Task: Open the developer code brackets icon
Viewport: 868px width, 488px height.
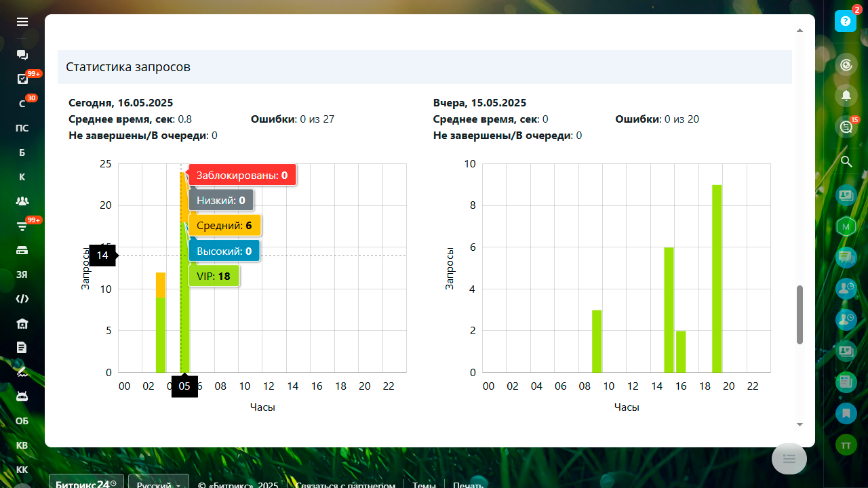Action: click(22, 298)
